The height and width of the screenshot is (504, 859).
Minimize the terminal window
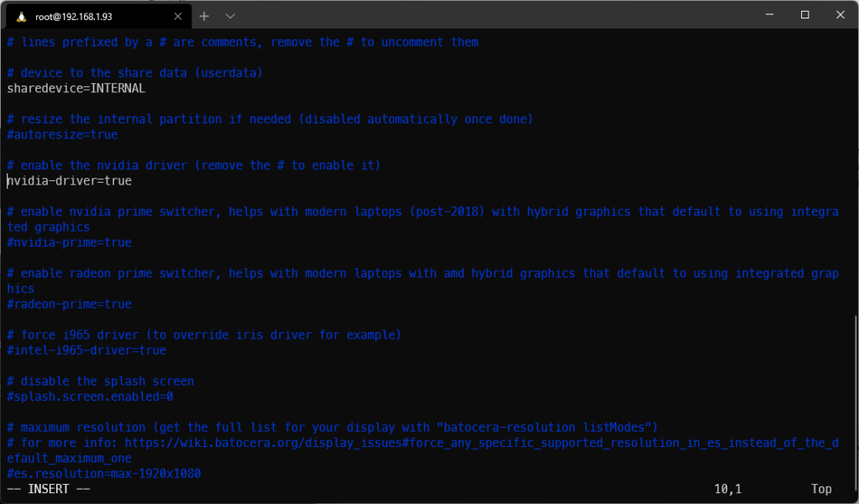pos(769,15)
